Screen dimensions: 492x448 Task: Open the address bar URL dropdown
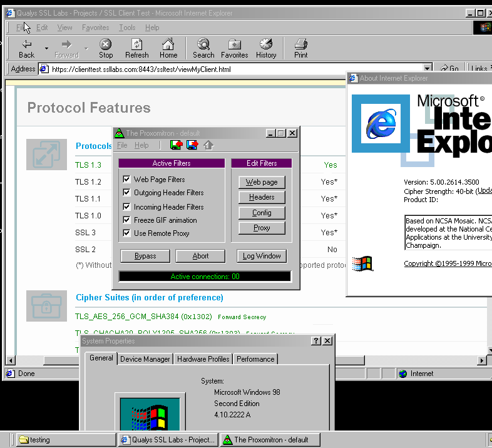click(x=427, y=69)
